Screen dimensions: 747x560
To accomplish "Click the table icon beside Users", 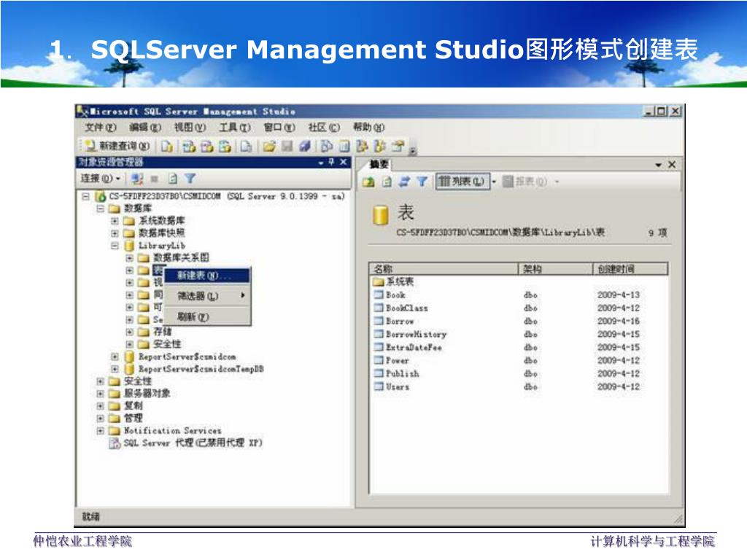I will pos(379,386).
